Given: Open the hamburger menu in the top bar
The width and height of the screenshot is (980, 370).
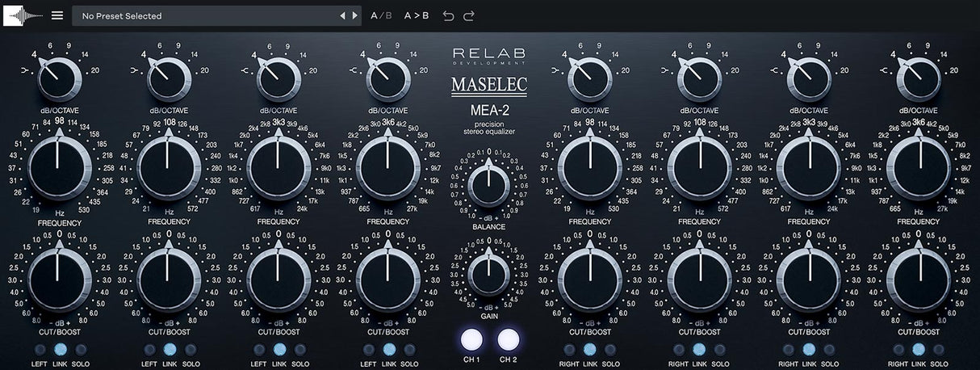Looking at the screenshot, I should 57,15.
